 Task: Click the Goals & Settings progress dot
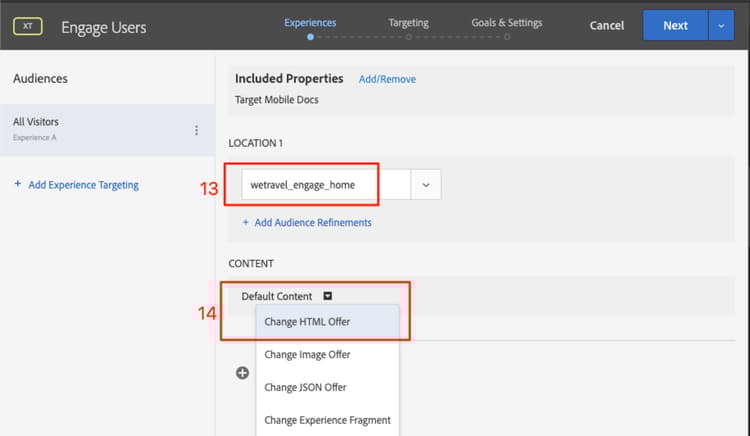(x=507, y=37)
